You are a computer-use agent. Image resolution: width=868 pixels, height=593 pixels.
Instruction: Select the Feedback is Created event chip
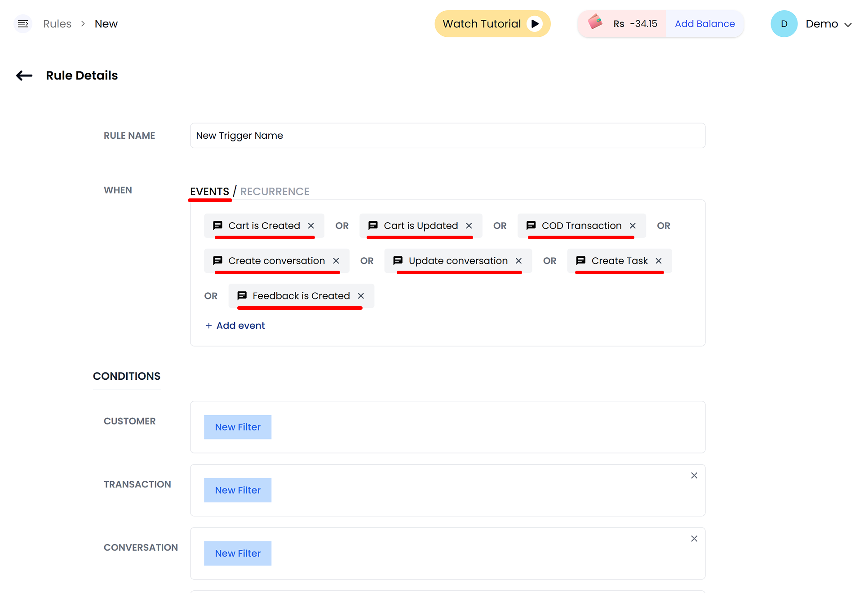point(301,296)
